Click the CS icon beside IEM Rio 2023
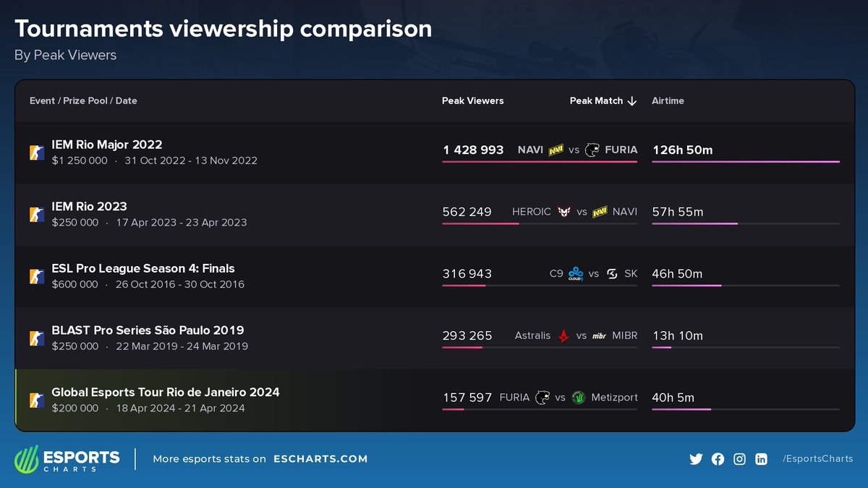 [37, 215]
